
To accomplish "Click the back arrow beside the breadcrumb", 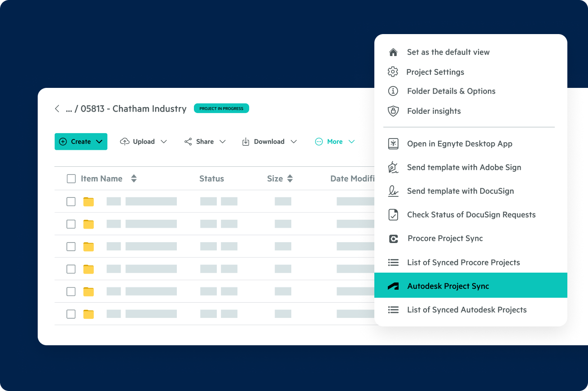I will (x=57, y=109).
